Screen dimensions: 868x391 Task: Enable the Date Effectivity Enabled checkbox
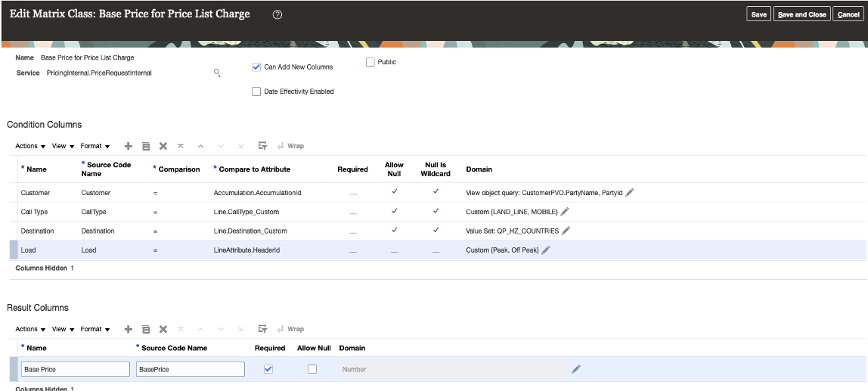256,92
